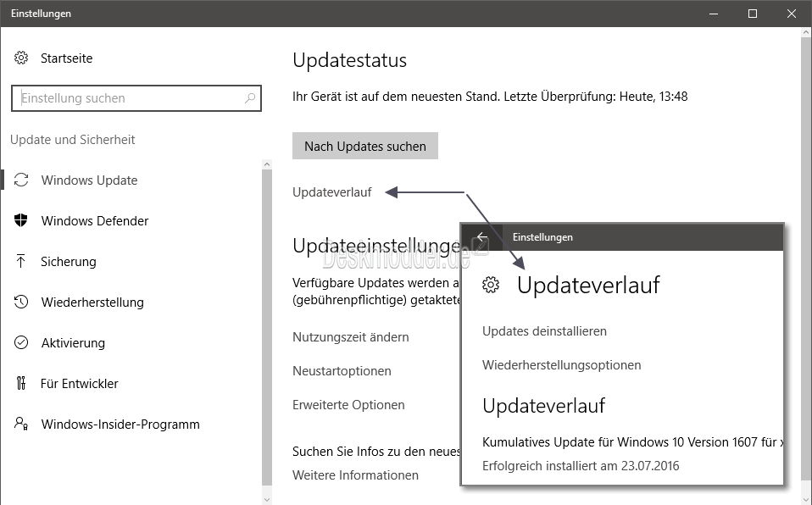Click the Windows-Insider-Programm person icon
Image resolution: width=812 pixels, height=505 pixels.
pyautogui.click(x=21, y=424)
